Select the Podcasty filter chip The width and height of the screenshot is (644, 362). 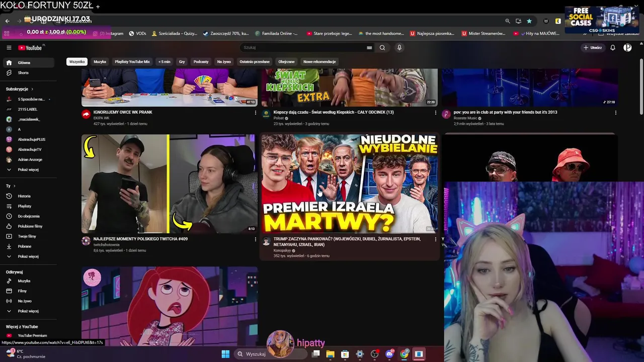click(x=201, y=62)
